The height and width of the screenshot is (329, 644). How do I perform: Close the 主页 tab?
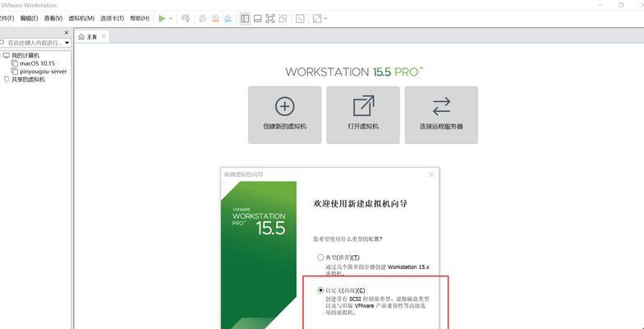(103, 36)
